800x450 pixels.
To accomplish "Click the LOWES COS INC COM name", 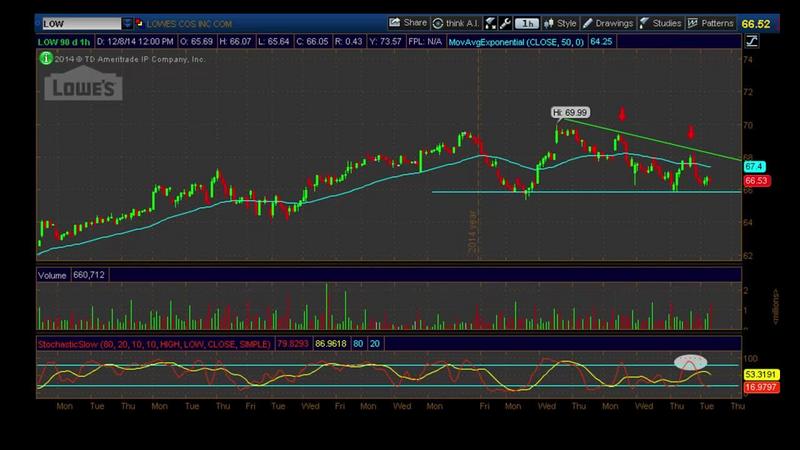I will click(189, 24).
